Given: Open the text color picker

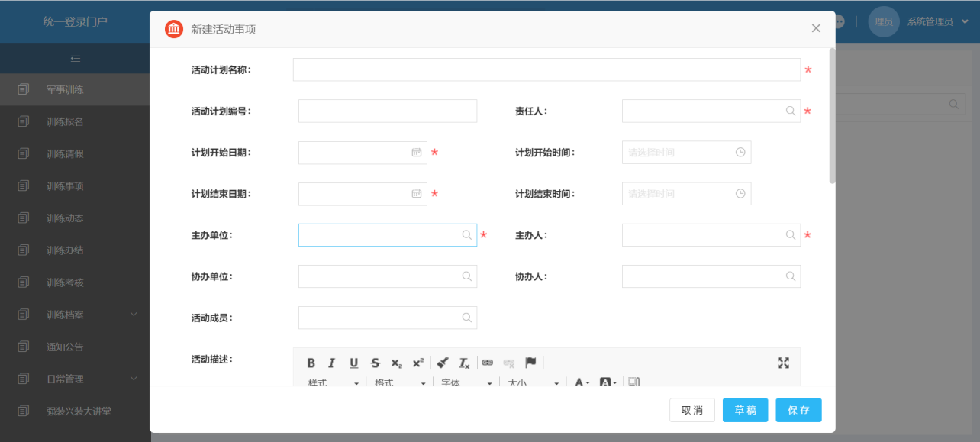Looking at the screenshot, I should (x=582, y=382).
